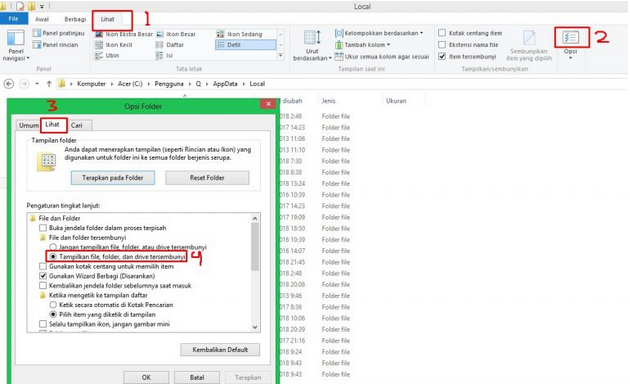
Task: Click Kembalikan Default button
Action: pos(220,350)
